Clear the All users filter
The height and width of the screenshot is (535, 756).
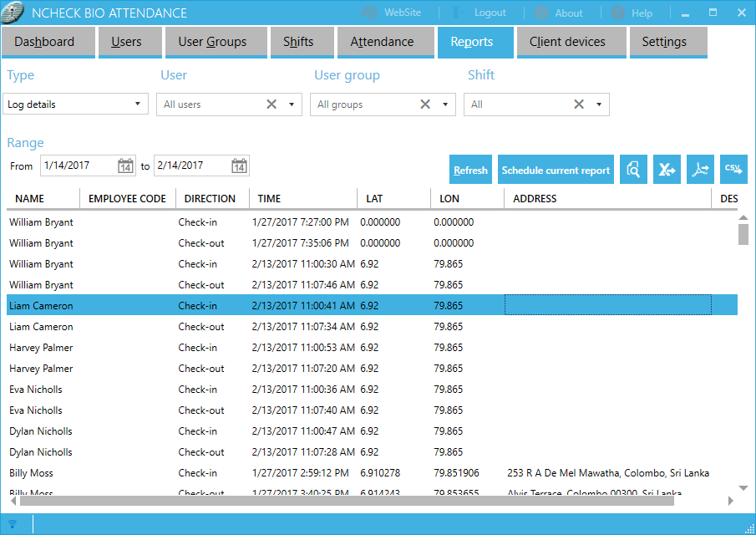271,104
